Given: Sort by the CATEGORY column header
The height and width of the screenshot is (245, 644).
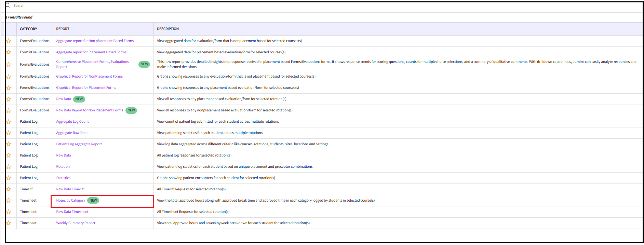Looking at the screenshot, I should 28,29.
